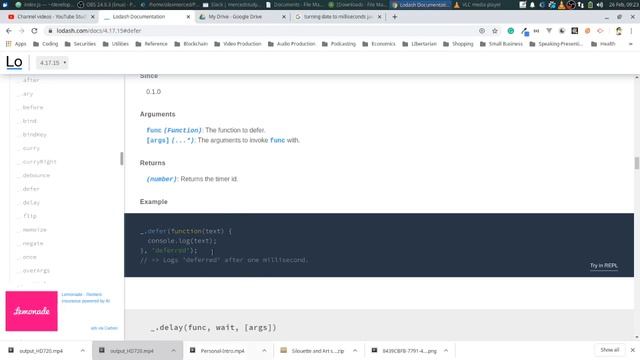Open the system volume tray icon
640x360 pixels.
coord(600,5)
